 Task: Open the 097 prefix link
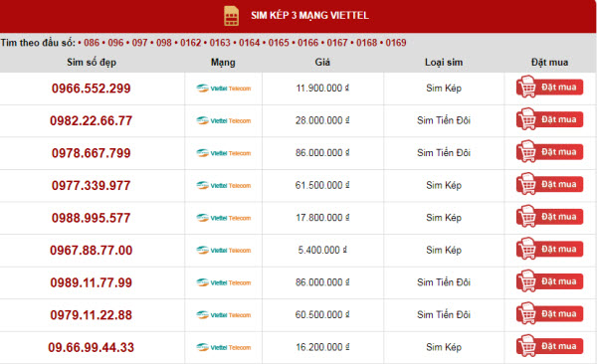[x=139, y=43]
